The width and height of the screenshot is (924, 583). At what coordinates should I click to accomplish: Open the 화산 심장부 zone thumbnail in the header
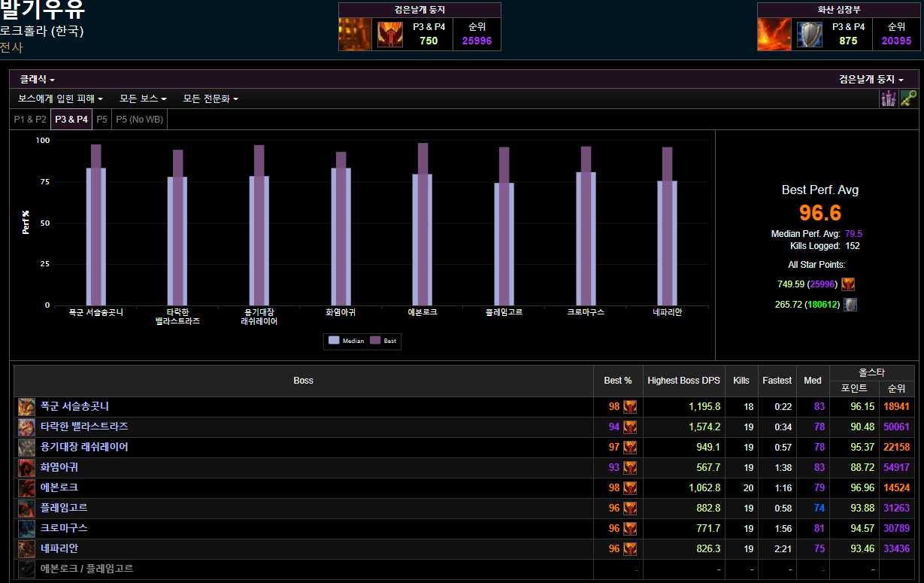774,34
